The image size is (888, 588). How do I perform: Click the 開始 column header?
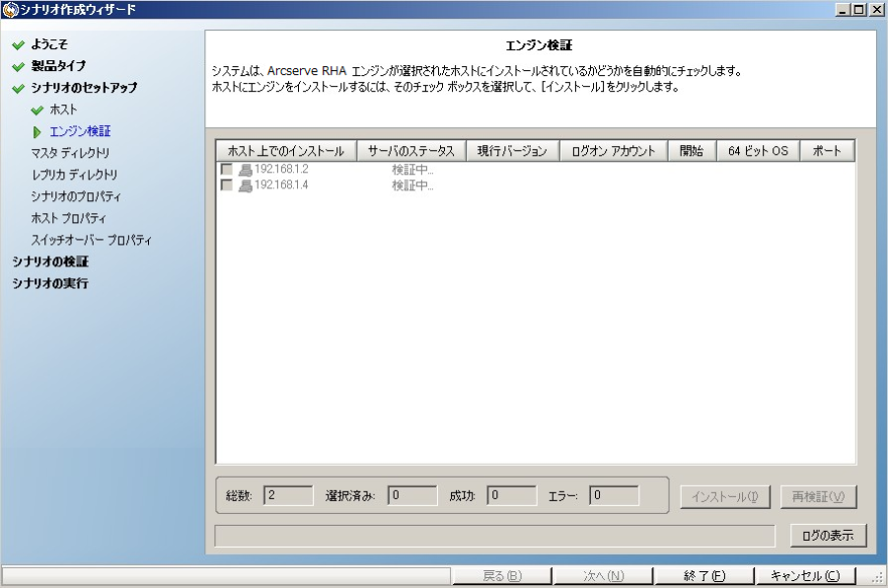click(692, 151)
